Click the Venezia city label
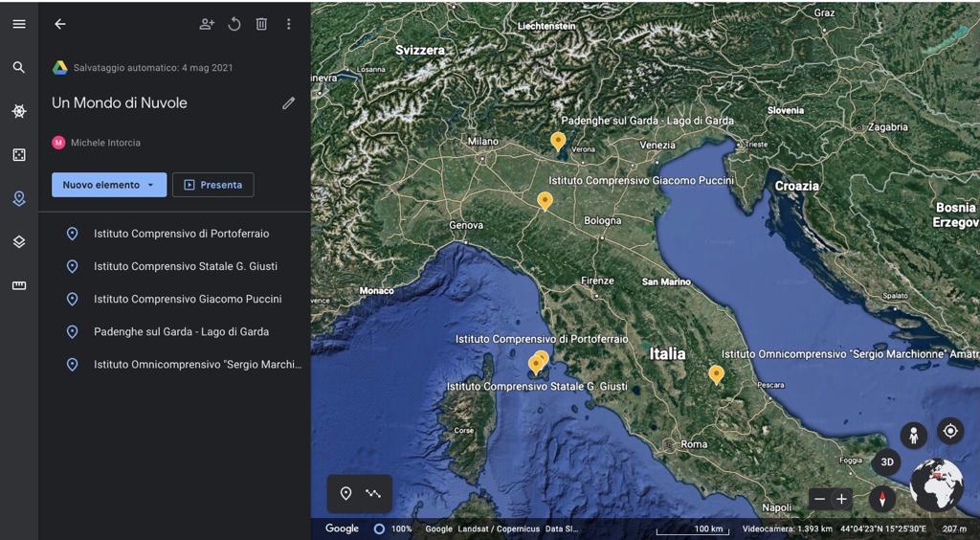 [657, 145]
